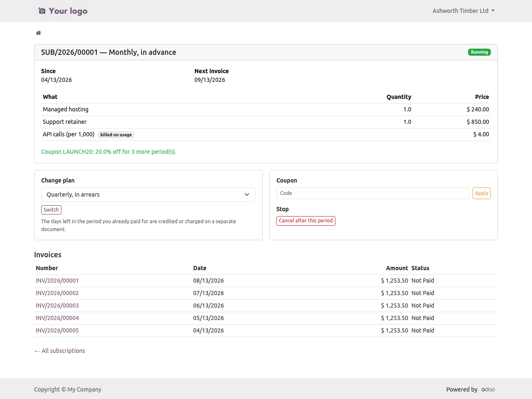
Task: Click the green Running status badge
Action: point(479,52)
